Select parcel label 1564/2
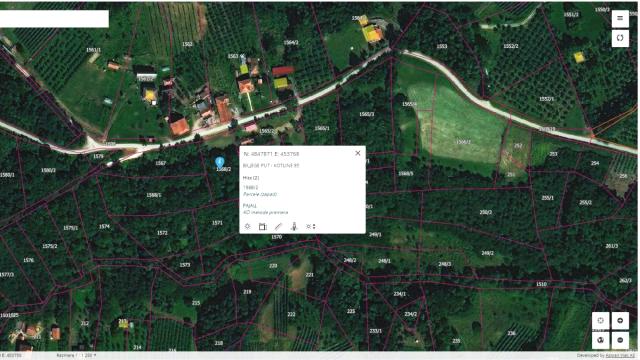The height and width of the screenshot is (360, 640). pyautogui.click(x=291, y=42)
